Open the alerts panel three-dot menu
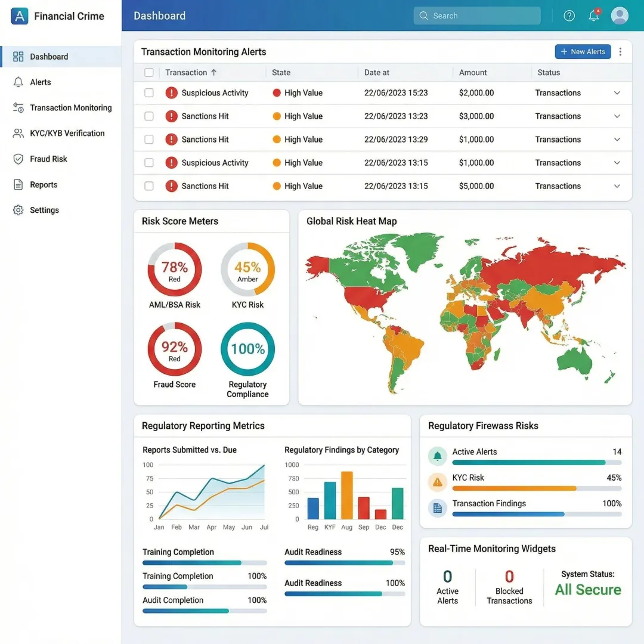 coord(620,52)
